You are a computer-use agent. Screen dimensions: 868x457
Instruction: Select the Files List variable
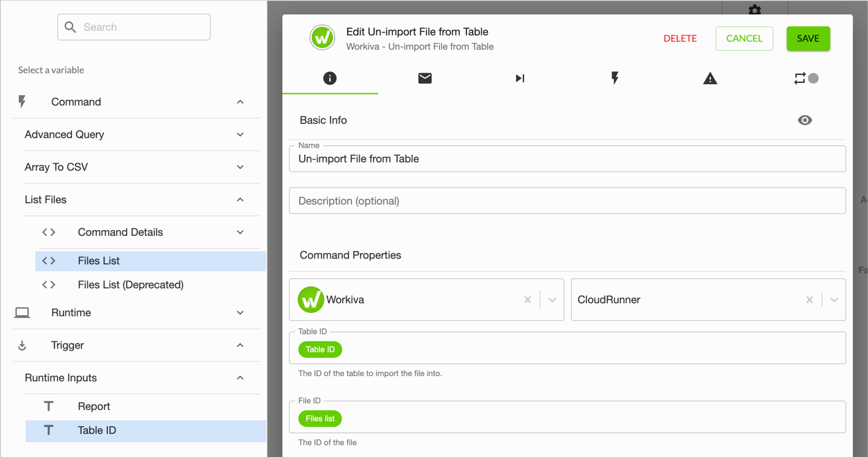point(150,261)
